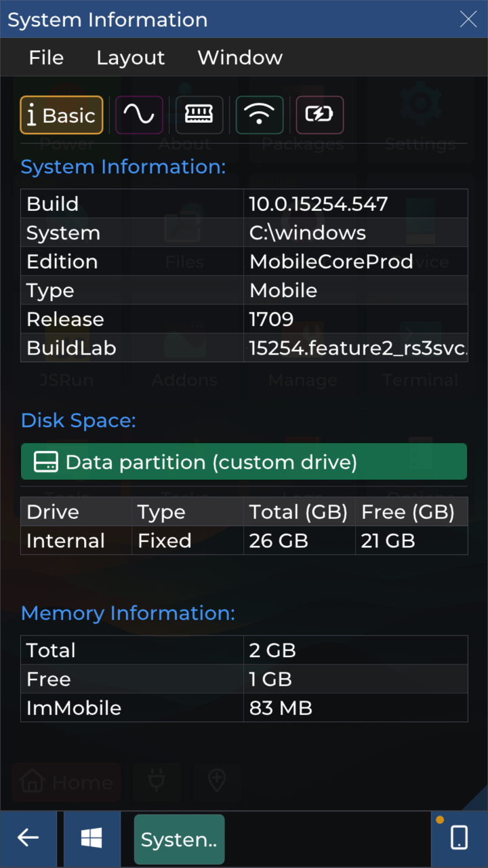Select the Internal drive row
Image resolution: width=488 pixels, height=868 pixels.
[x=244, y=540]
